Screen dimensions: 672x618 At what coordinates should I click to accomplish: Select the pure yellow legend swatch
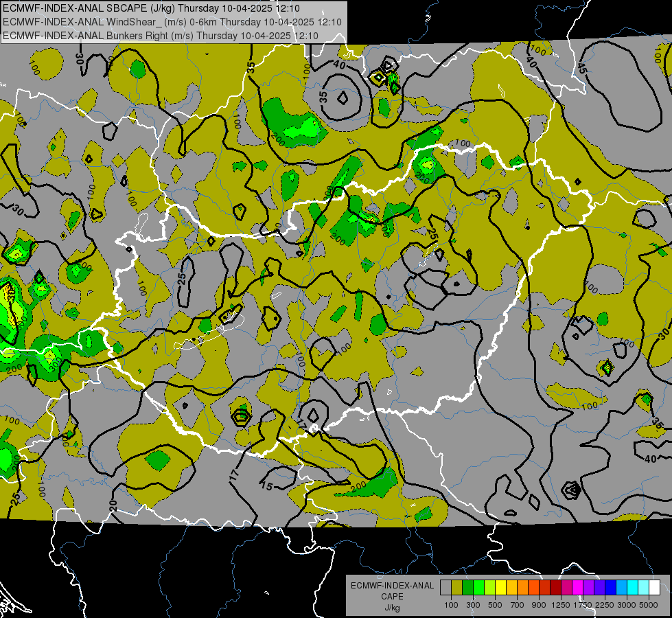(500, 588)
